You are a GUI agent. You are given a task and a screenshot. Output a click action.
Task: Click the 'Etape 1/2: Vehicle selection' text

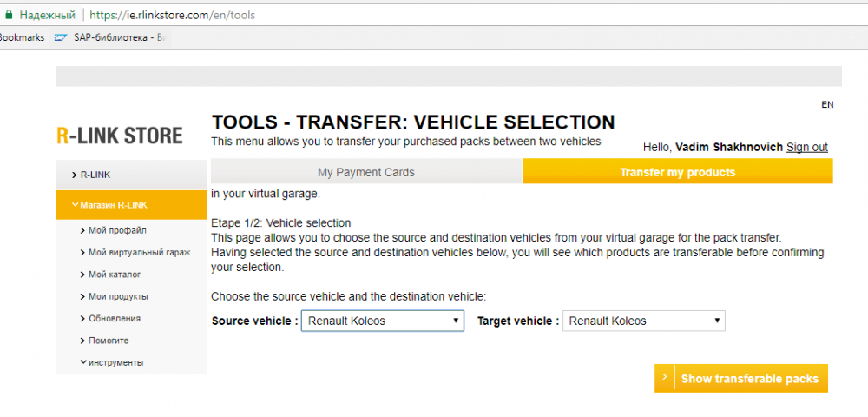[x=281, y=223]
